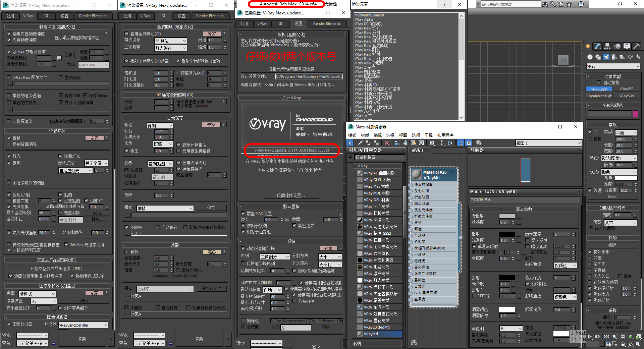644x349 pixels.
Task: Toggle 投射阴影 checkbox in light options
Action: click(590, 252)
